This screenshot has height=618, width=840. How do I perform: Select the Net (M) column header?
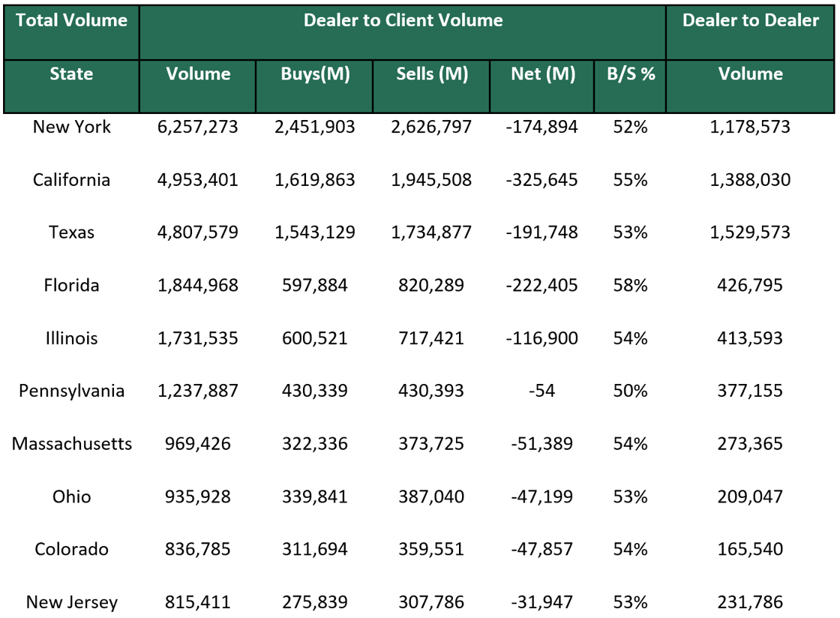pyautogui.click(x=542, y=74)
